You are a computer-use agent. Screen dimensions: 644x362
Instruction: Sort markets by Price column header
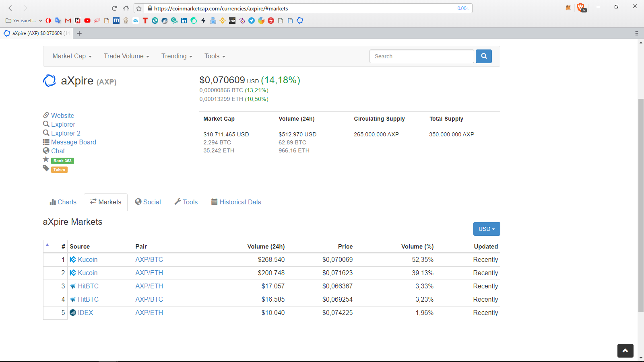(345, 247)
